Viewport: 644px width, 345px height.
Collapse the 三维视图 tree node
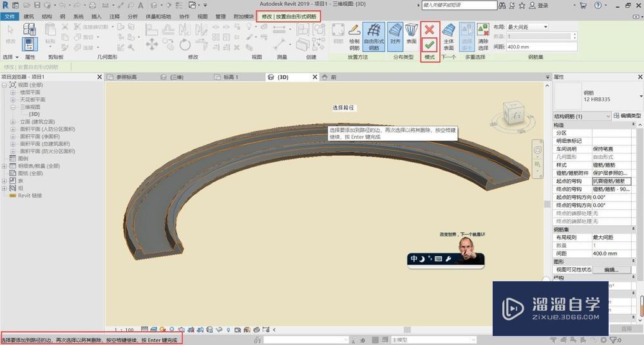point(13,107)
